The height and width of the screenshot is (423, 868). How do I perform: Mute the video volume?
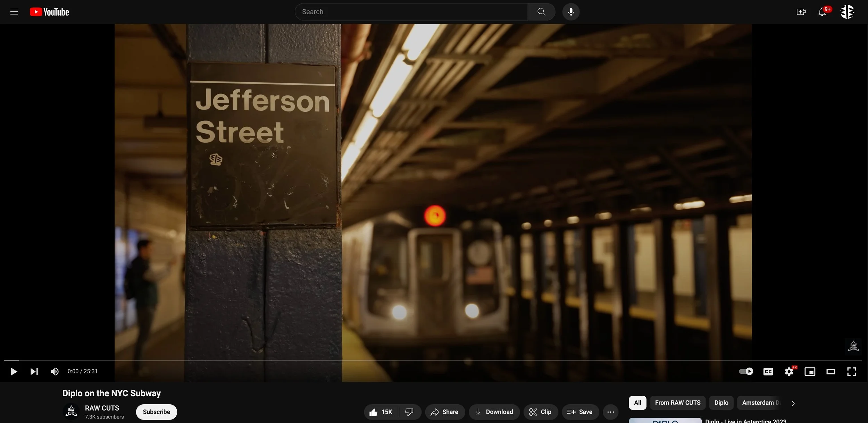coord(55,372)
